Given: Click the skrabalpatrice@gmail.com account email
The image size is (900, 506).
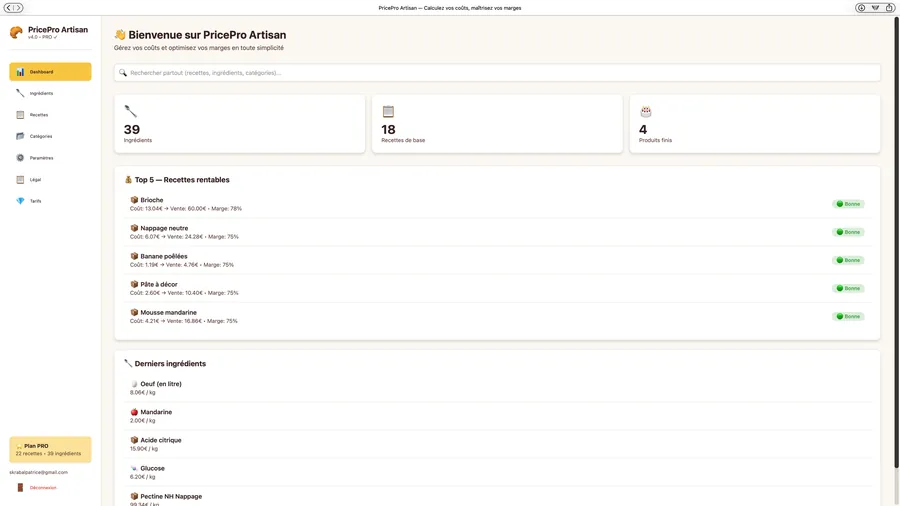Looking at the screenshot, I should pyautogui.click(x=38, y=472).
